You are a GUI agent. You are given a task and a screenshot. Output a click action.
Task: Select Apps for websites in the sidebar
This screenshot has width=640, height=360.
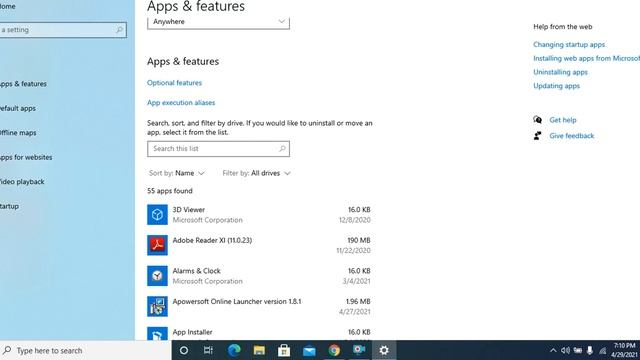26,157
